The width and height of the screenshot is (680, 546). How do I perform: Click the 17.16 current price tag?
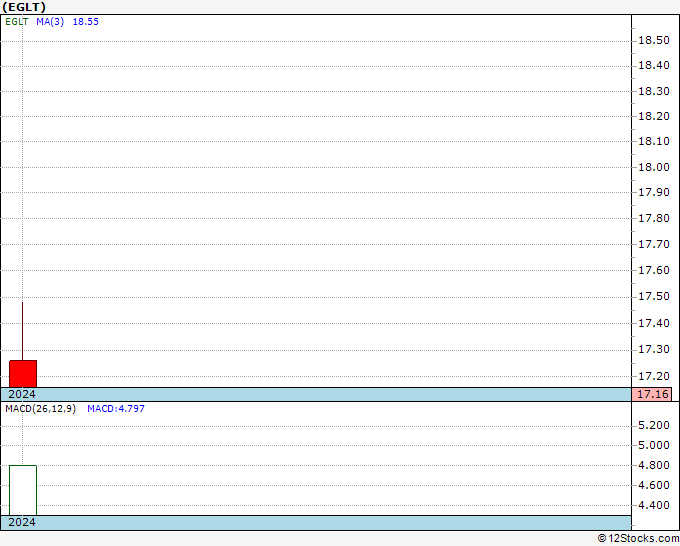652,394
